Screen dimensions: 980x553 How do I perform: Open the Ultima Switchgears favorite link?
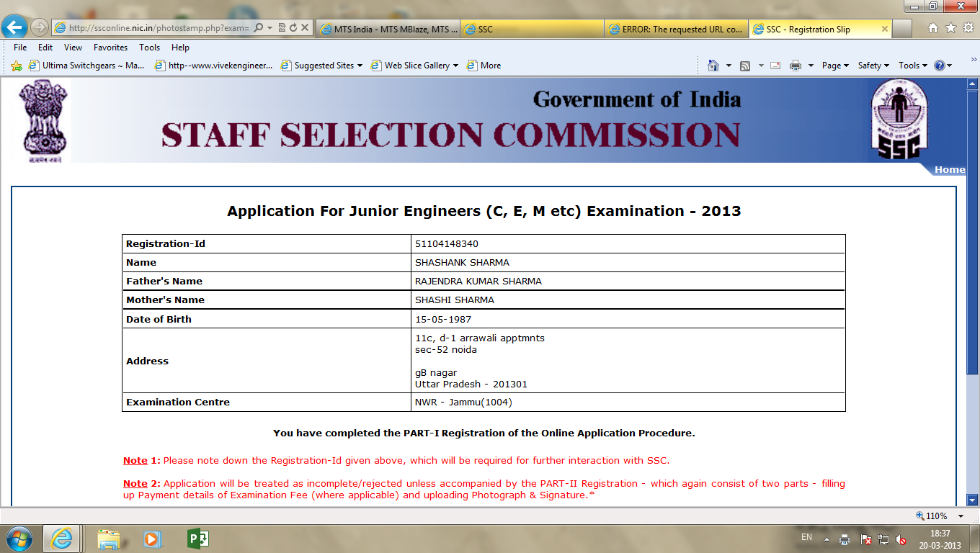point(86,66)
